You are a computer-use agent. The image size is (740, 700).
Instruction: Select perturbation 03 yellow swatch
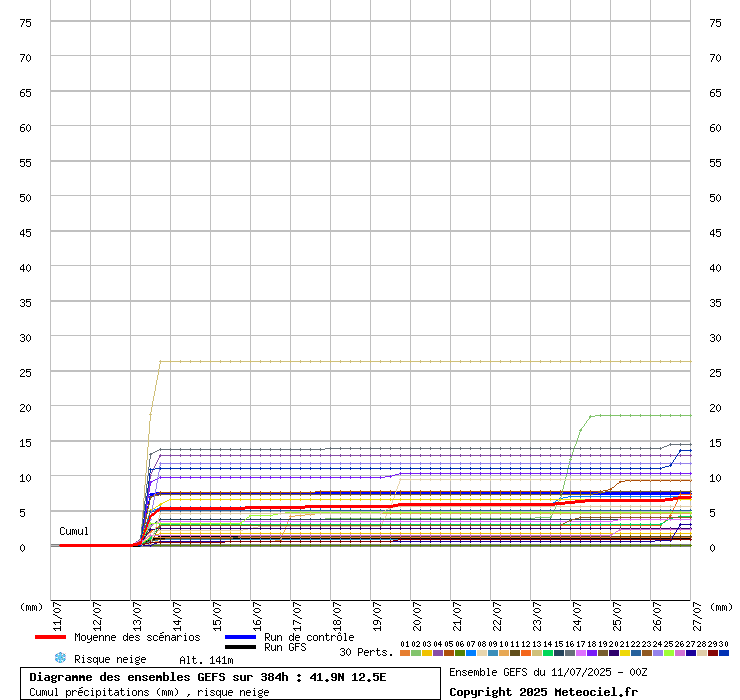point(427,653)
